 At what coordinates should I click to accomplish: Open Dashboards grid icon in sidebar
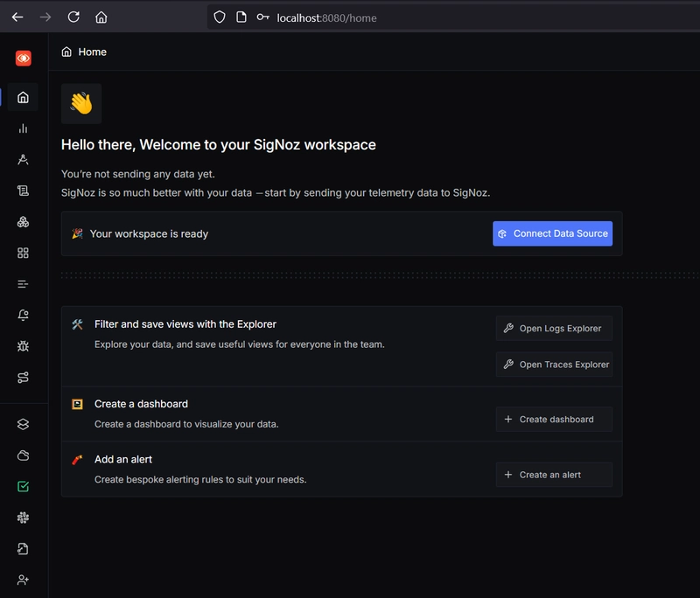click(x=24, y=254)
